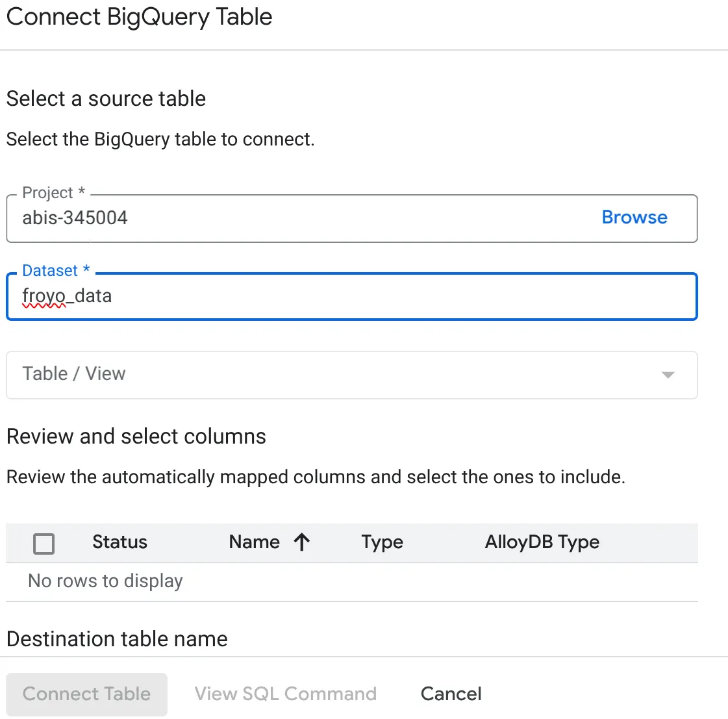Click the Connect Table button
The height and width of the screenshot is (719, 728).
click(87, 694)
